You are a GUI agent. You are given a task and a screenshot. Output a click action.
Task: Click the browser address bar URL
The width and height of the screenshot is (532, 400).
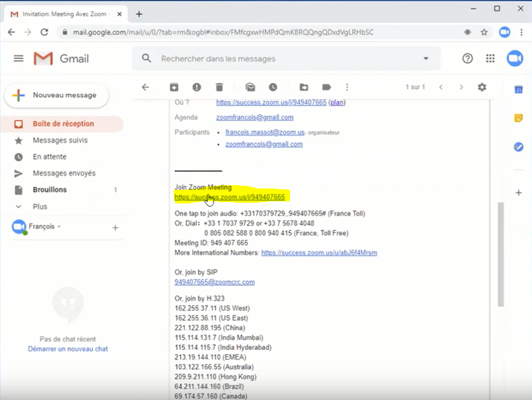223,32
